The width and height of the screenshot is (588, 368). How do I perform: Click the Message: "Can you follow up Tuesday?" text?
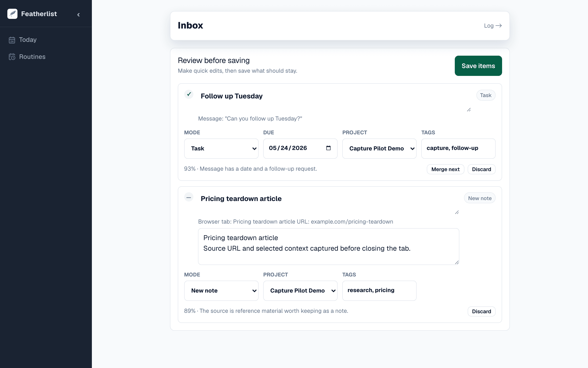[250, 118]
